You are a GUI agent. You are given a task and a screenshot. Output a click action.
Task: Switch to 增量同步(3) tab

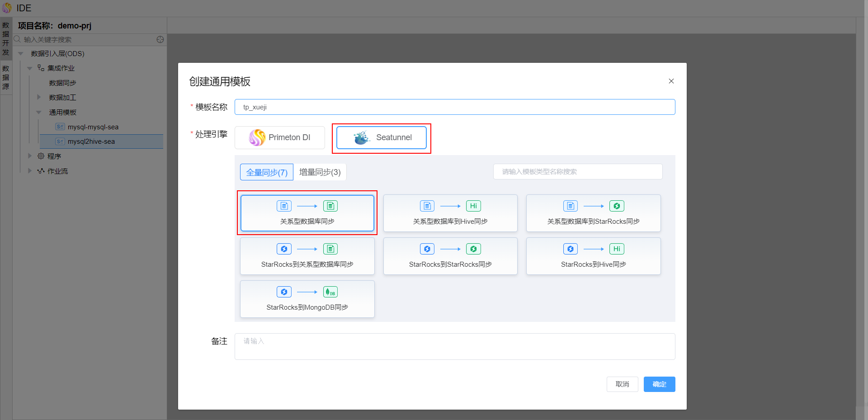click(x=320, y=172)
